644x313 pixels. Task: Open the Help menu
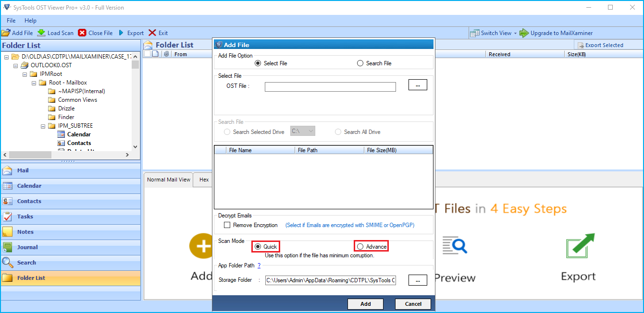click(x=30, y=21)
